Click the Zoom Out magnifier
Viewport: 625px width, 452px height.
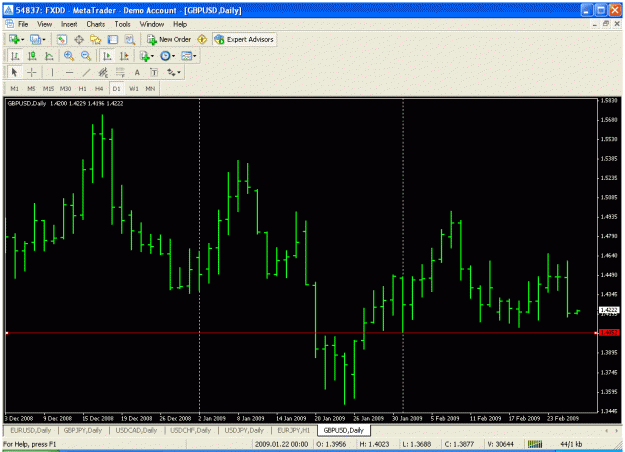pos(86,56)
